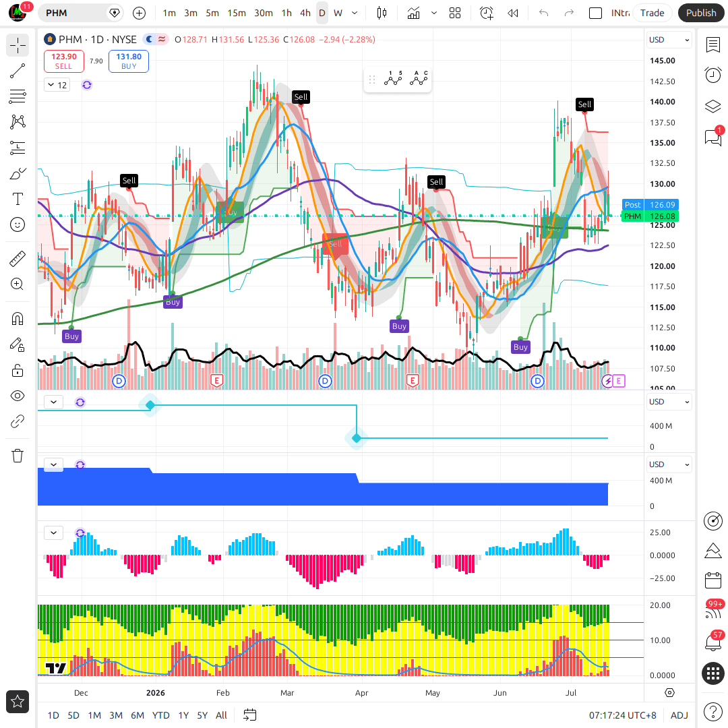Open the chats panel icon
The height and width of the screenshot is (728, 728).
[x=713, y=137]
